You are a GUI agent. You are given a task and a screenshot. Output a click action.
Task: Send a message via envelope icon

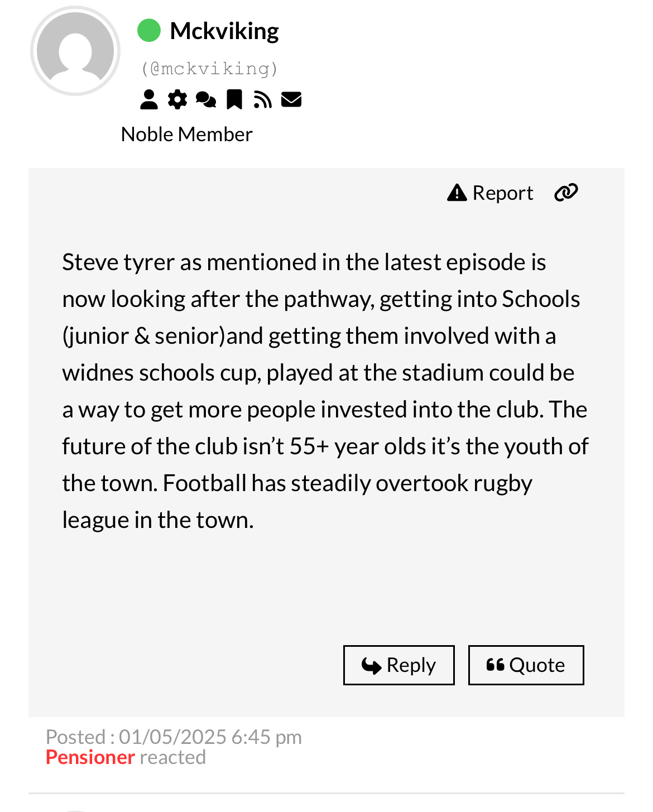click(x=291, y=100)
